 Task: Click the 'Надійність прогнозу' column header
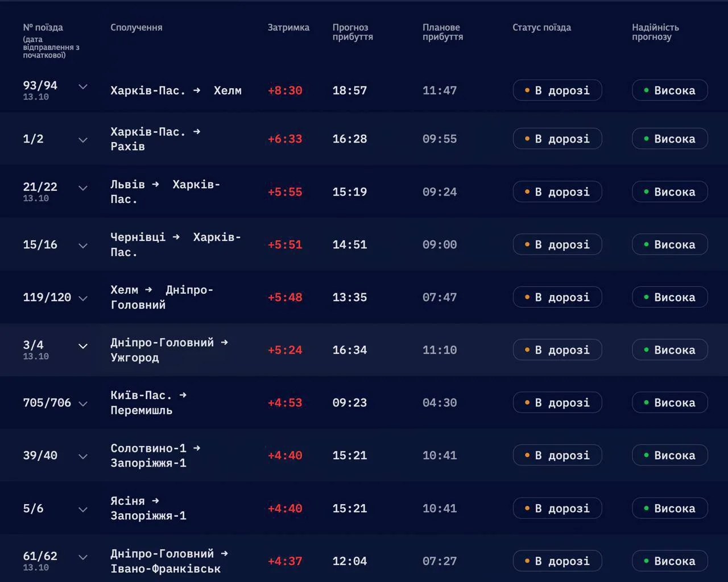point(655,32)
